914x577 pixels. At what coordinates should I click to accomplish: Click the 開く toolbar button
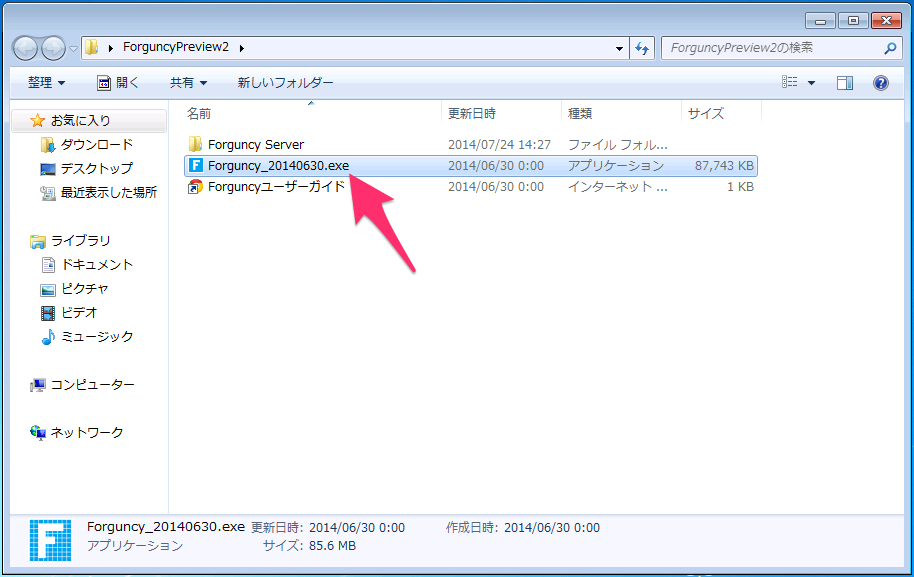[x=118, y=83]
